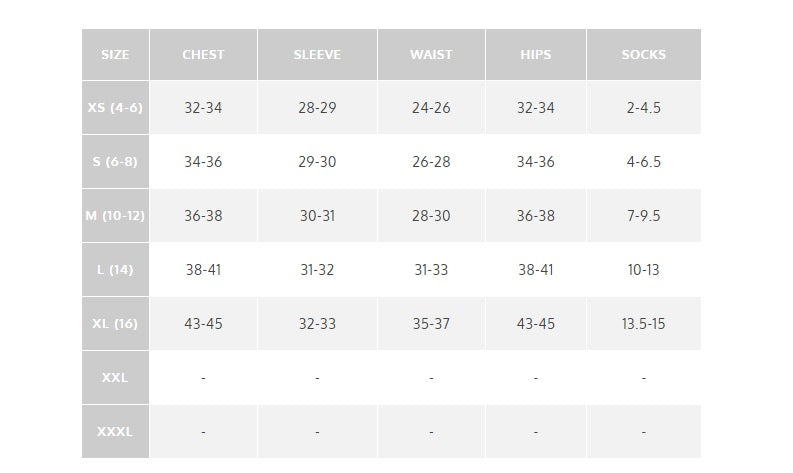793x473 pixels.
Task: Select the CHEST column header
Action: pos(203,55)
